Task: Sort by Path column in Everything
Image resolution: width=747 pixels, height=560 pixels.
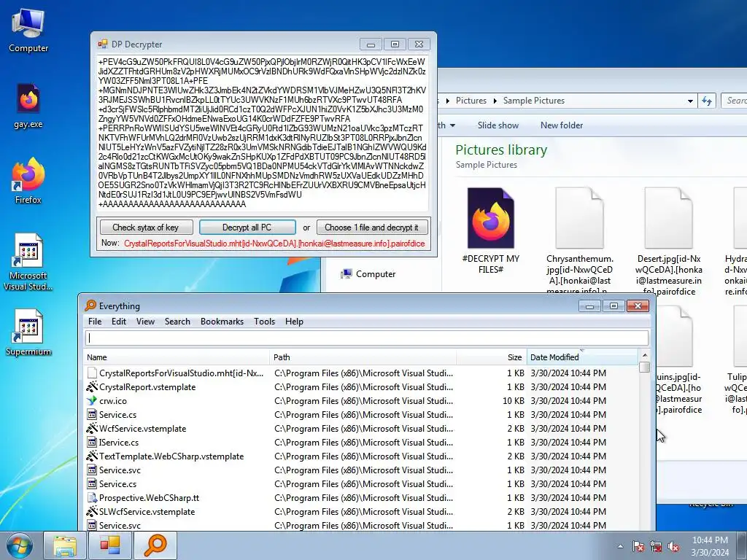Action: 363,357
